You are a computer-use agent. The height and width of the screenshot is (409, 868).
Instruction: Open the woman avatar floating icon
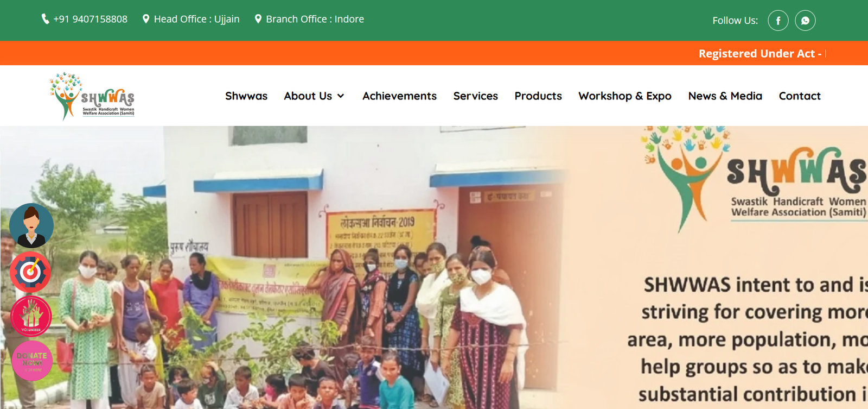[x=31, y=225]
